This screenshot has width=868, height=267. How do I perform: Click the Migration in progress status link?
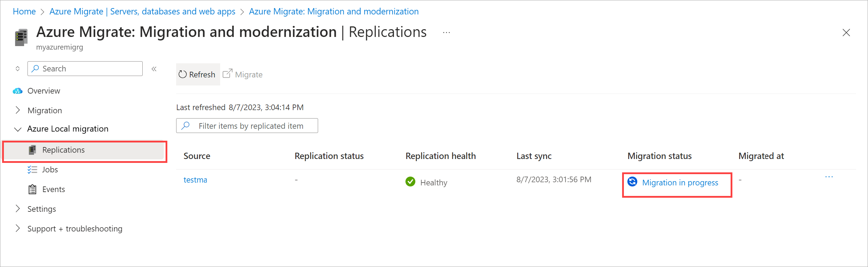[x=680, y=183]
